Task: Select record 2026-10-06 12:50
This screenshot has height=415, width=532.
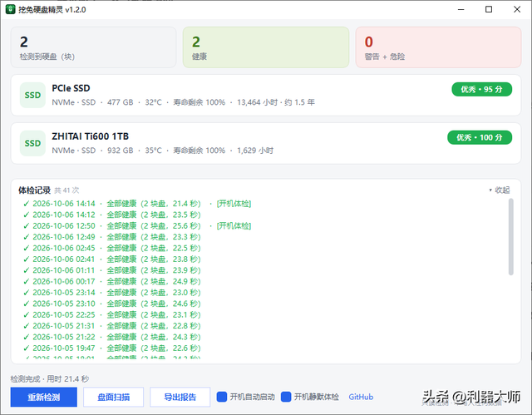Action: point(137,226)
